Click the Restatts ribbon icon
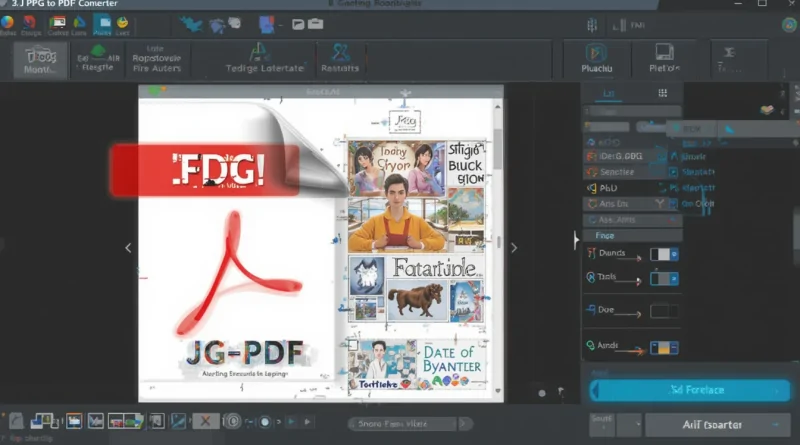Viewport: 800px width, 445px height. point(340,52)
